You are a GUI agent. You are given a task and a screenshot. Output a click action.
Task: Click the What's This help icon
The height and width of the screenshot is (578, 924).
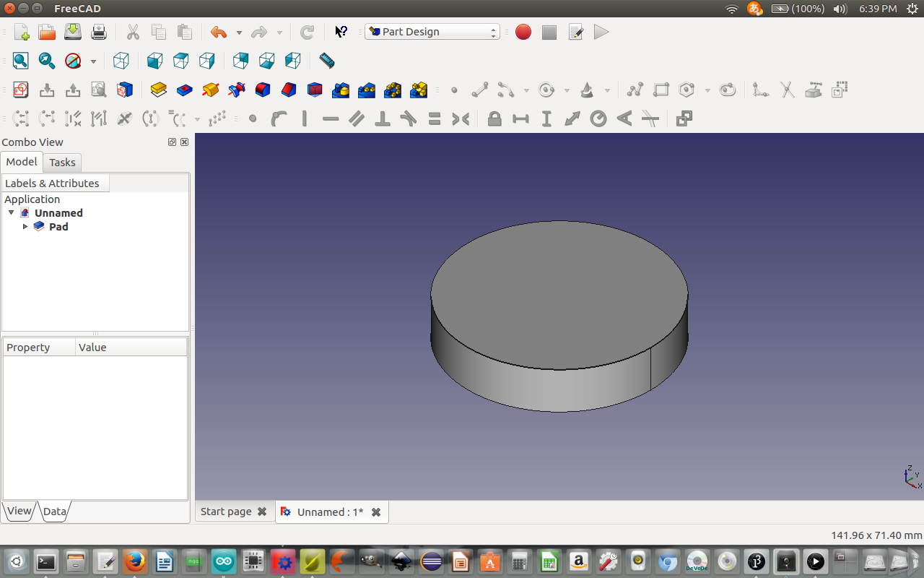coord(341,32)
